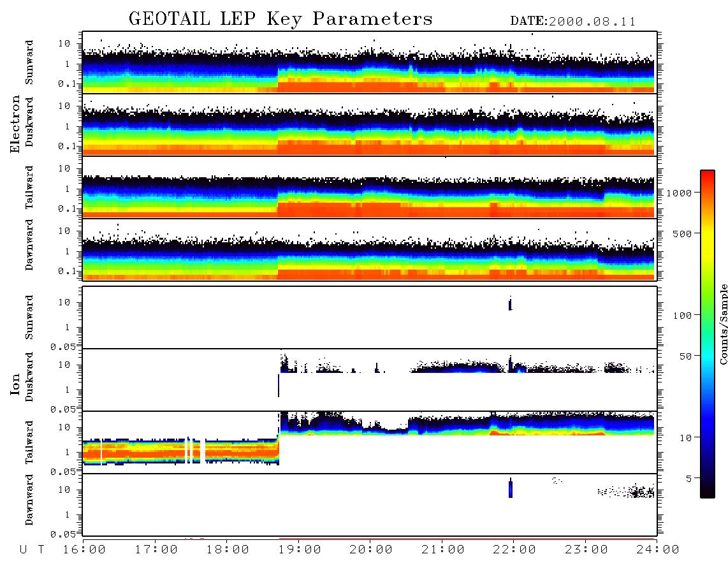Click the GEOTAIL LEP Key Parameters title

pyautogui.click(x=280, y=19)
